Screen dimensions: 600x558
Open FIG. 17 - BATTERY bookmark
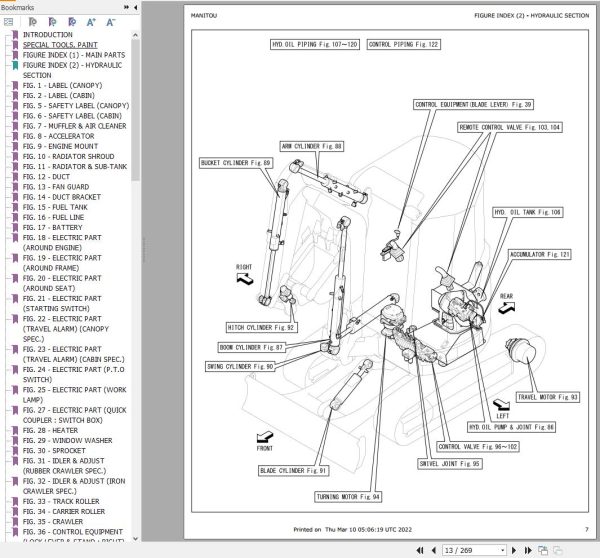pyautogui.click(x=52, y=227)
